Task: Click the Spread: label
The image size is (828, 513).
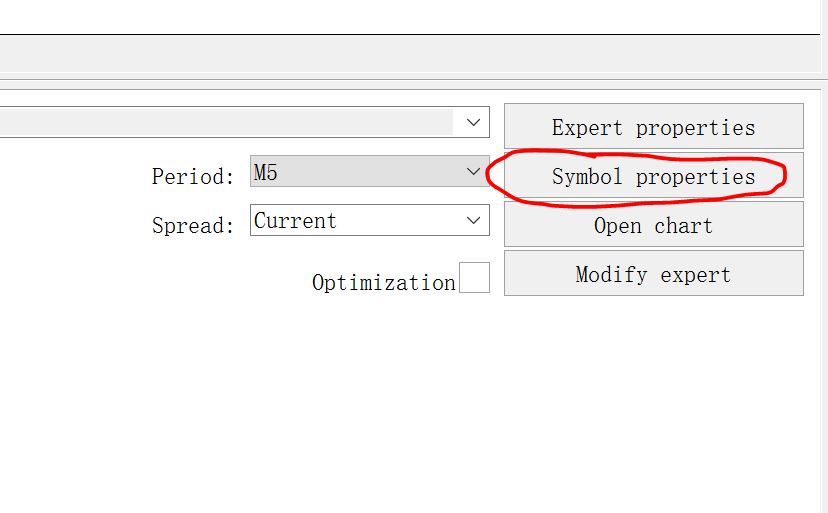Action: [x=193, y=226]
